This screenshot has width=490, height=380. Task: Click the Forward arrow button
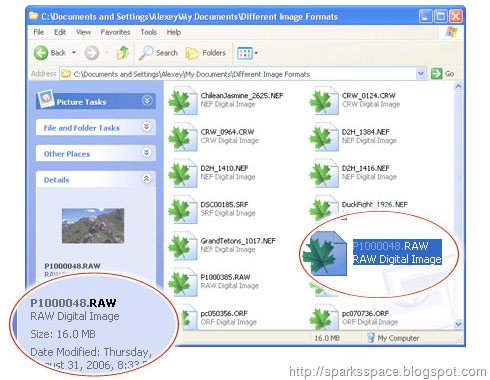pyautogui.click(x=92, y=53)
